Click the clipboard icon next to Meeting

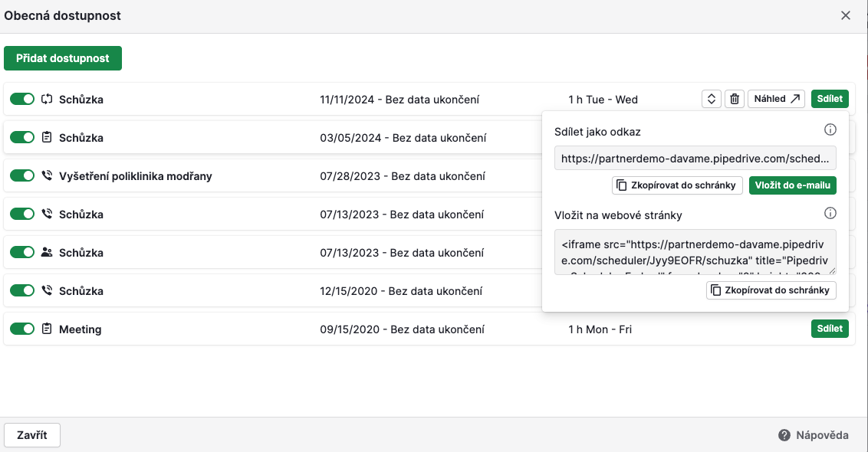pyautogui.click(x=47, y=329)
